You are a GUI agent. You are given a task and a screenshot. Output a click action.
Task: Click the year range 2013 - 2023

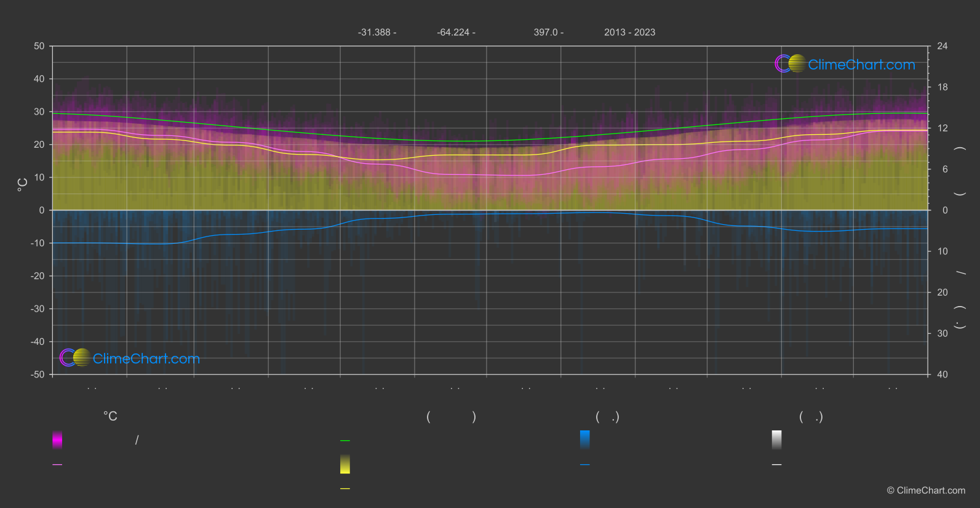pos(629,32)
